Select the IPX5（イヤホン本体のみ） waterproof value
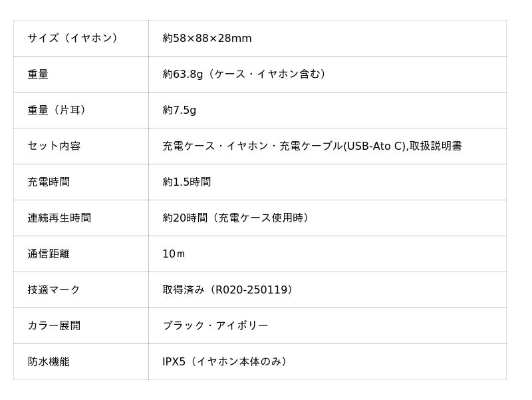 (225, 362)
